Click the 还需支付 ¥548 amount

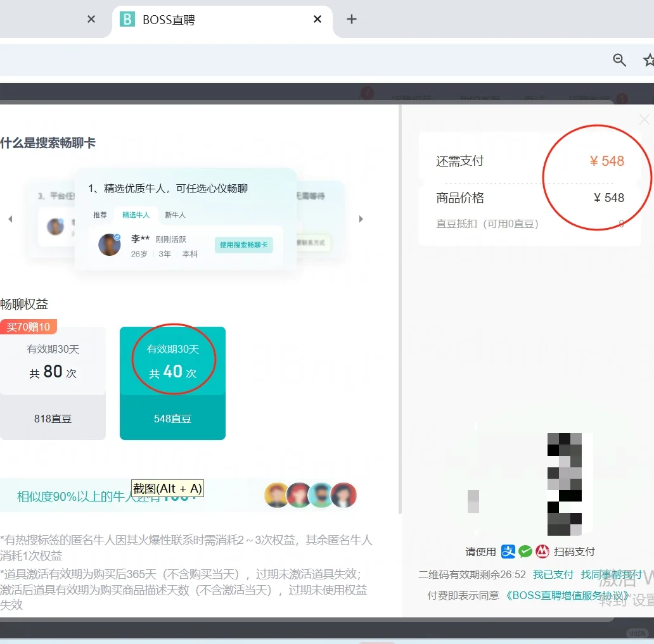pos(607,161)
